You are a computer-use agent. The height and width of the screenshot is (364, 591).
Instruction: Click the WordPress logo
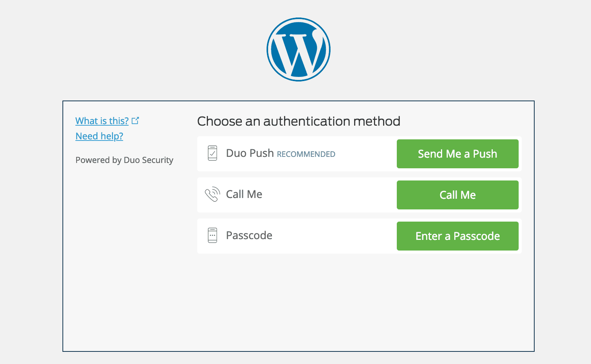(299, 49)
